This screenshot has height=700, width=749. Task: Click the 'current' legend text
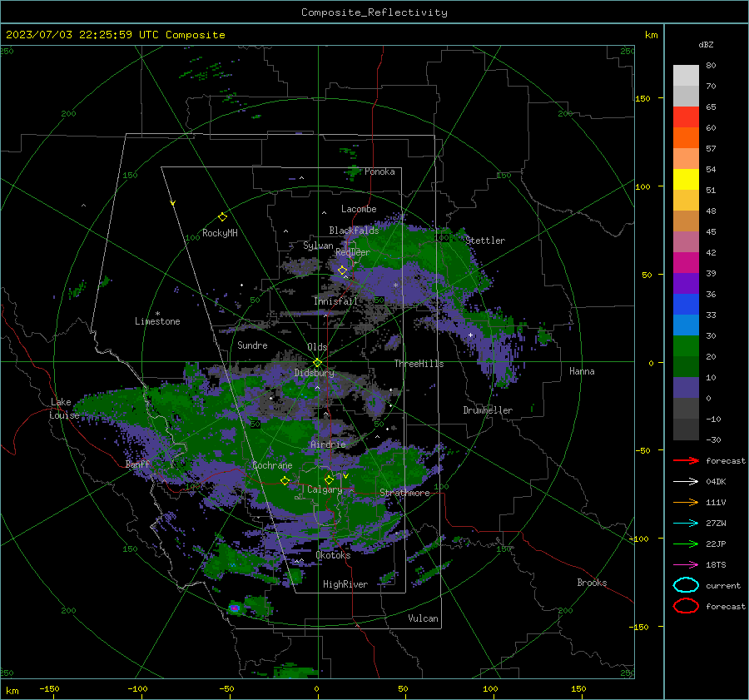pyautogui.click(x=722, y=585)
